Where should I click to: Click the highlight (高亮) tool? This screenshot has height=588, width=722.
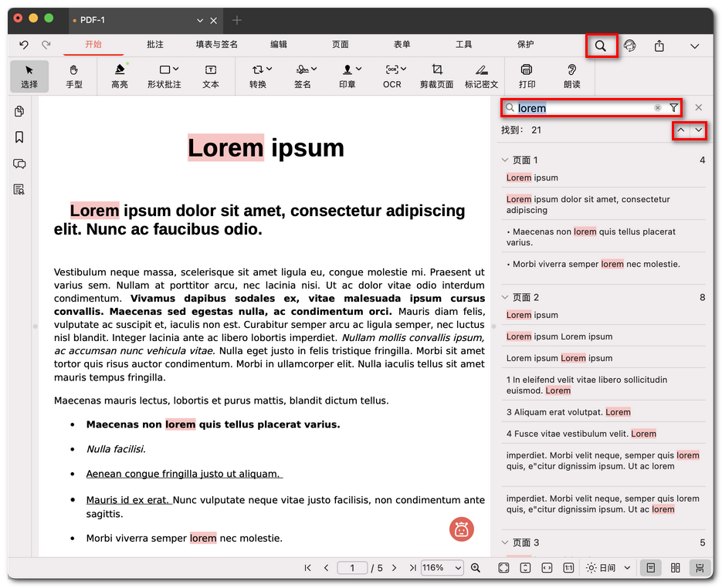[119, 76]
